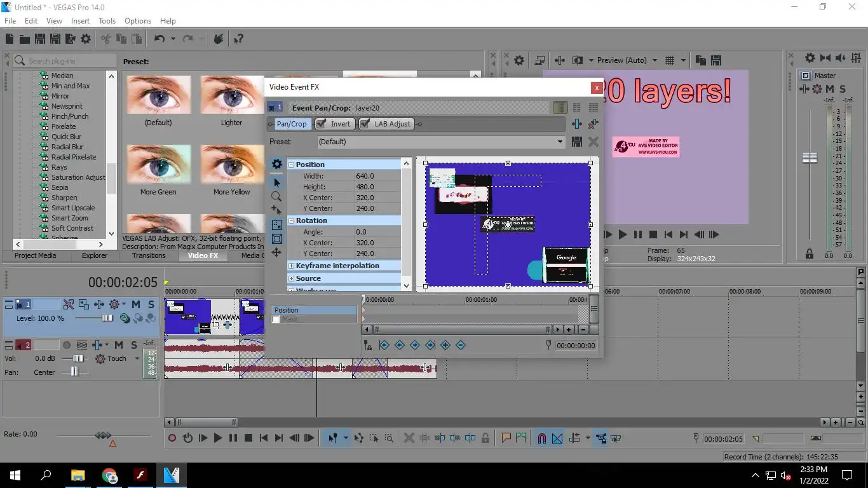Collapse the Rotation property group

click(x=292, y=220)
